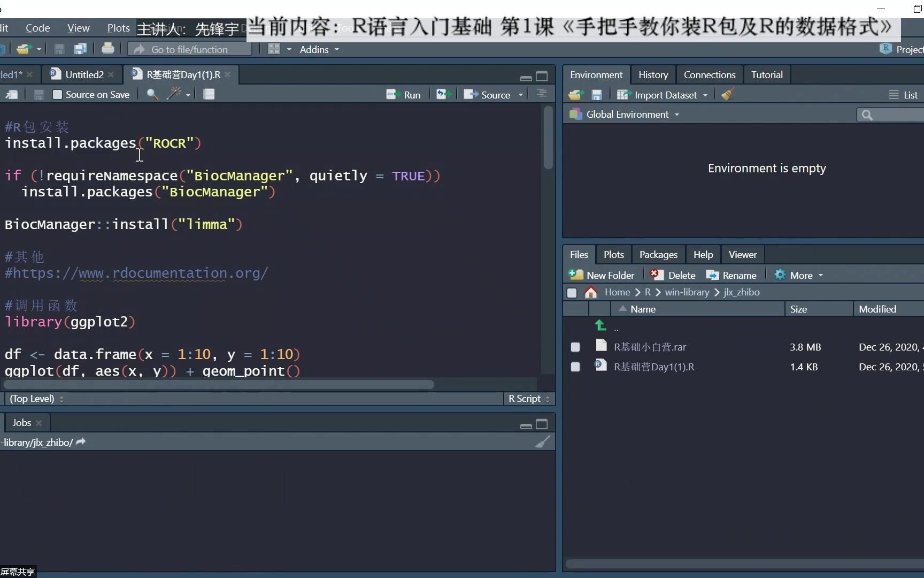This screenshot has width=924, height=578.
Task: Switch to the Packages tab
Action: [x=658, y=254]
